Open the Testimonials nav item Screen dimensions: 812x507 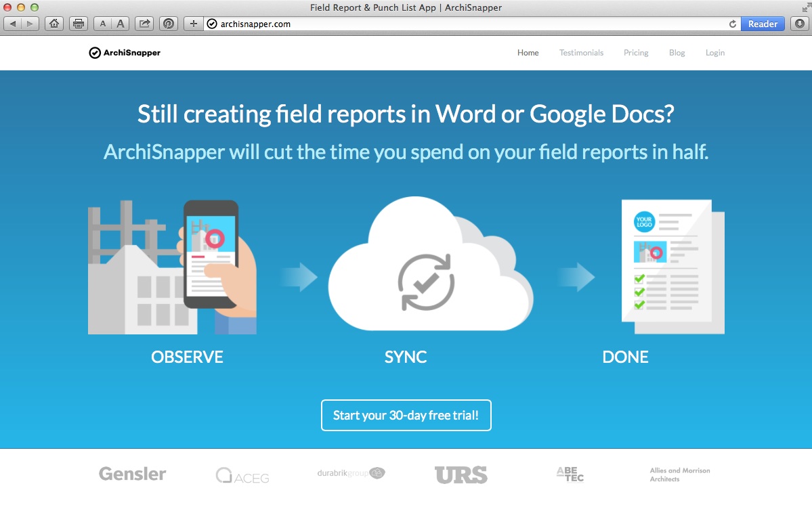coord(581,53)
